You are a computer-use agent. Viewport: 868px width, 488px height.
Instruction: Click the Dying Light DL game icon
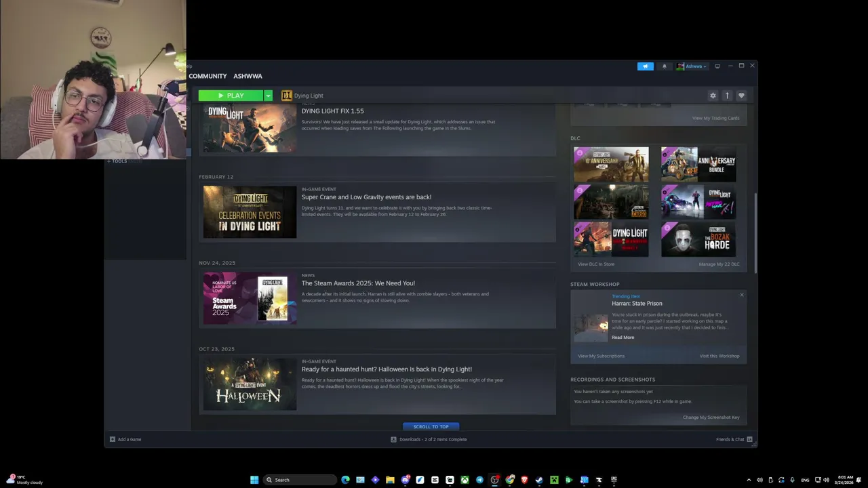[x=286, y=96]
